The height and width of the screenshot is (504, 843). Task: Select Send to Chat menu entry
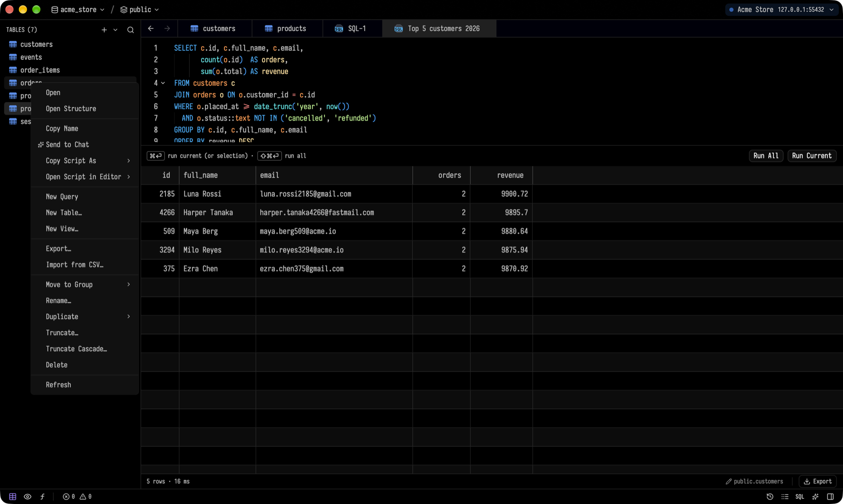(85, 145)
